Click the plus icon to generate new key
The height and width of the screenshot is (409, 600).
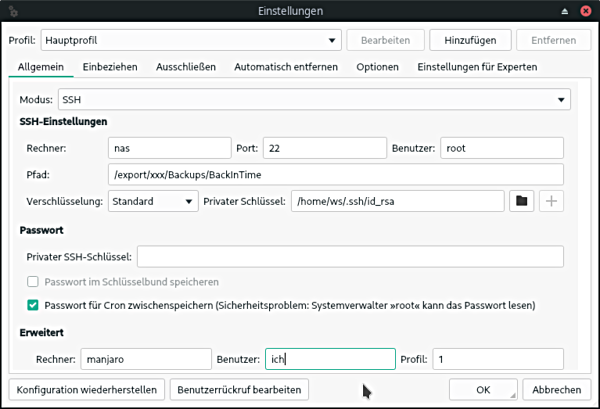(x=551, y=201)
